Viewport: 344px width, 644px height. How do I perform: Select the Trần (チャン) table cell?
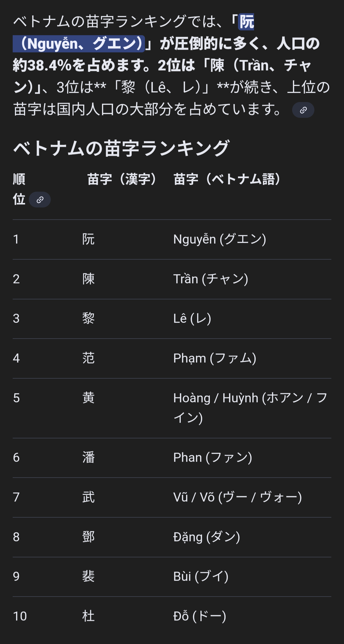point(211,279)
